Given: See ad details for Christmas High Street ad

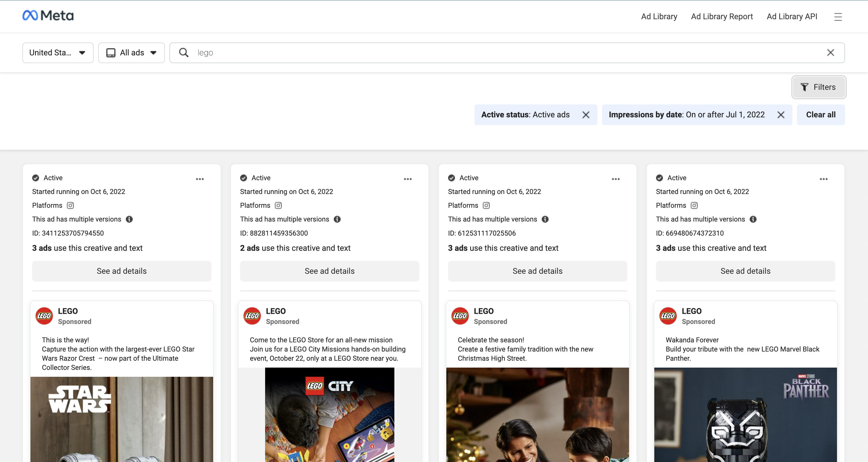Looking at the screenshot, I should 537,271.
